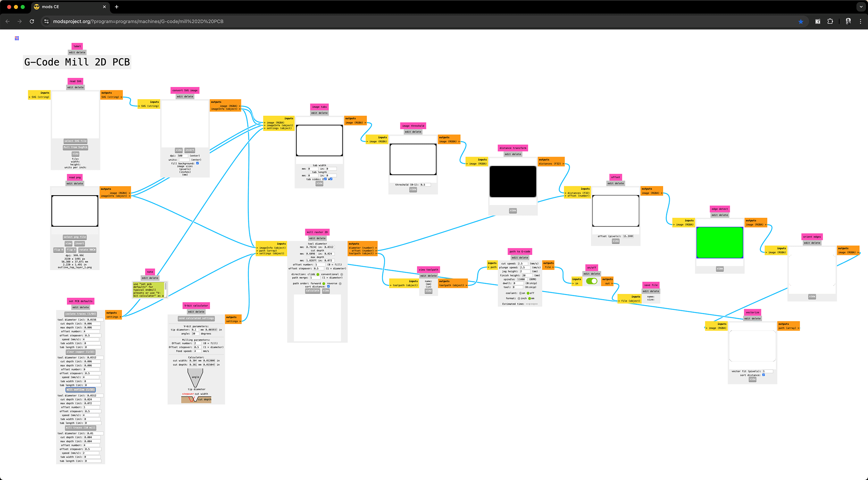The image size is (868, 480).
Task: Click flip H button in read png
Action: click(x=59, y=250)
